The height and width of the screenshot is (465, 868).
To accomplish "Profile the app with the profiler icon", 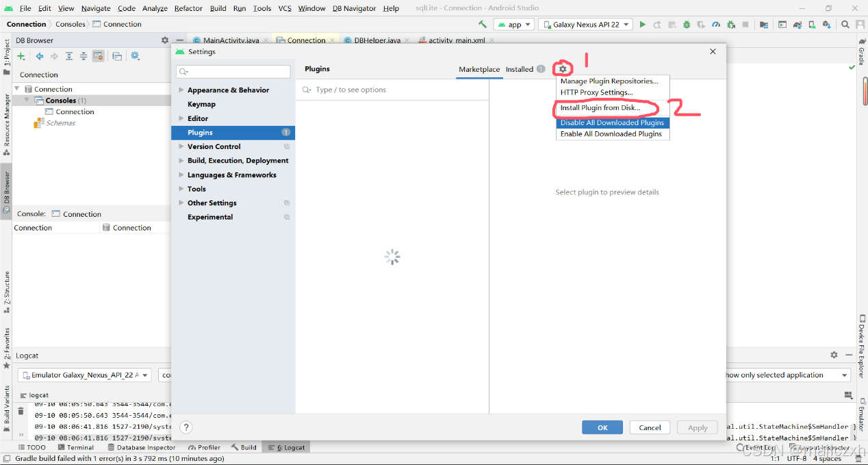I will 717,23.
